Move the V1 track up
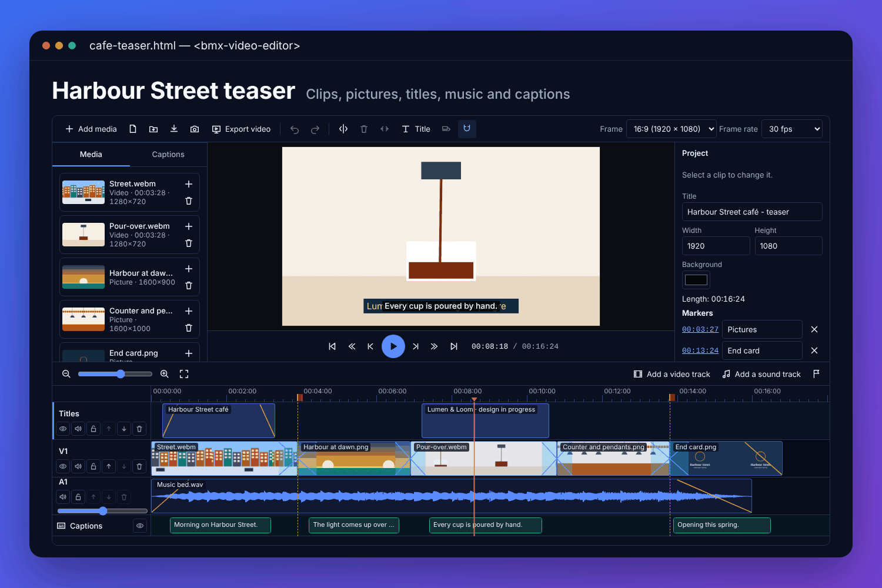 109,466
